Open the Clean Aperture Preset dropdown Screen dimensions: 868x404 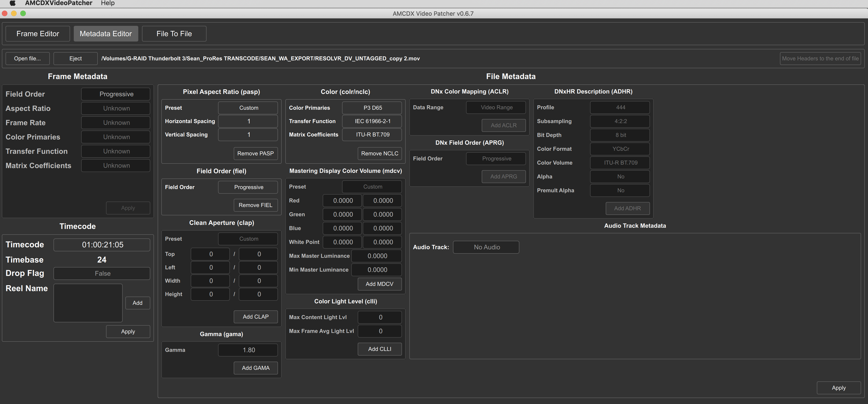248,239
